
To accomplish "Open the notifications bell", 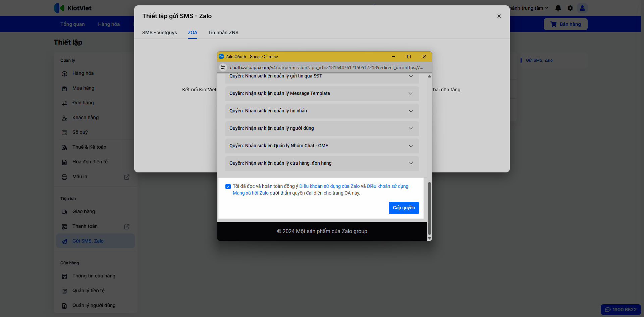I will point(558,8).
